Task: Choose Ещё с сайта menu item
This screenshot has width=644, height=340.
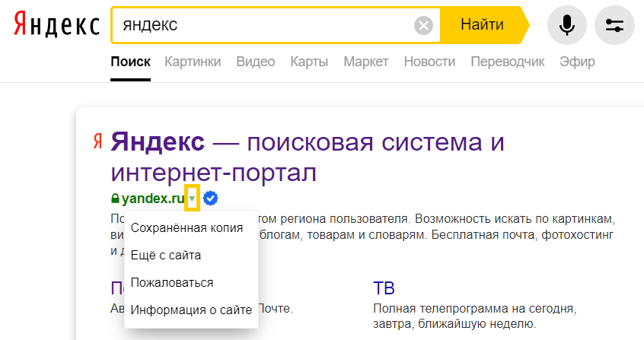Action: click(x=166, y=256)
